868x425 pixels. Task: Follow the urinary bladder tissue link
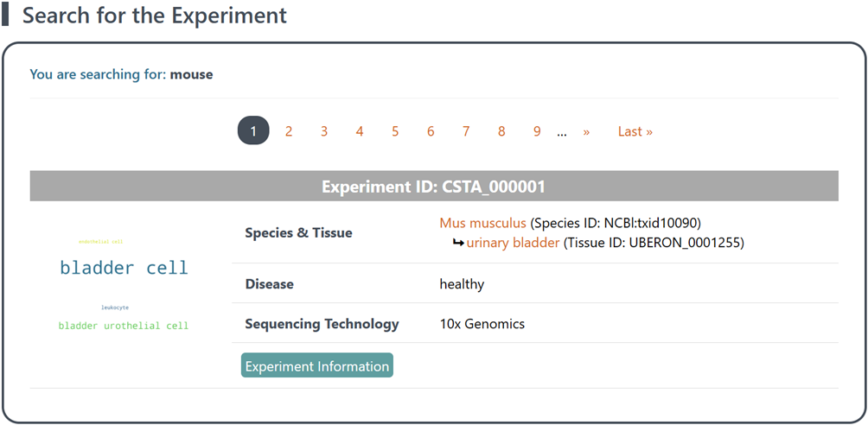coord(513,243)
